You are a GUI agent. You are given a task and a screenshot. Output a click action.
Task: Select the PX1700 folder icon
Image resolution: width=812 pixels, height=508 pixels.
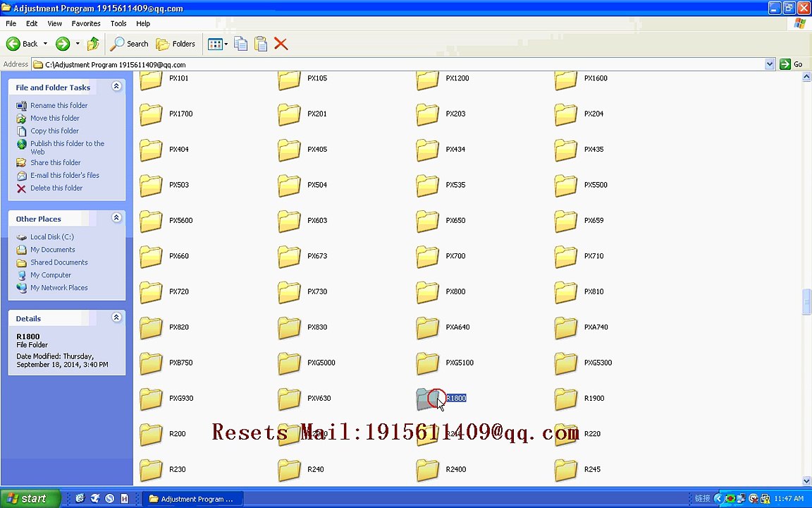click(x=152, y=114)
